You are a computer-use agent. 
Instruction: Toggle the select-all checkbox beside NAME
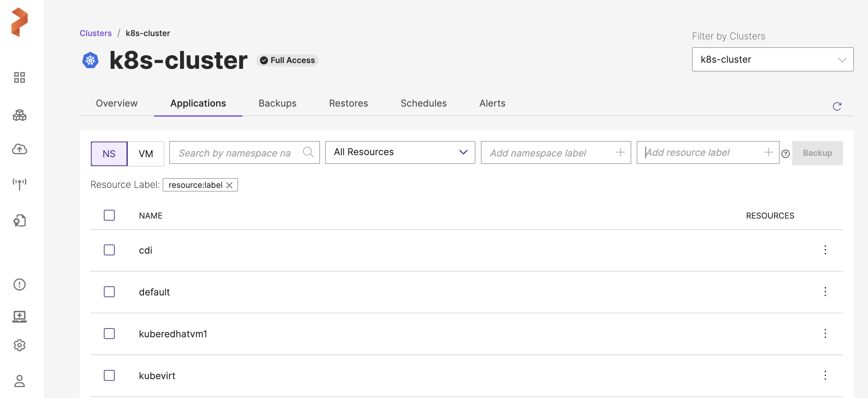pos(109,215)
